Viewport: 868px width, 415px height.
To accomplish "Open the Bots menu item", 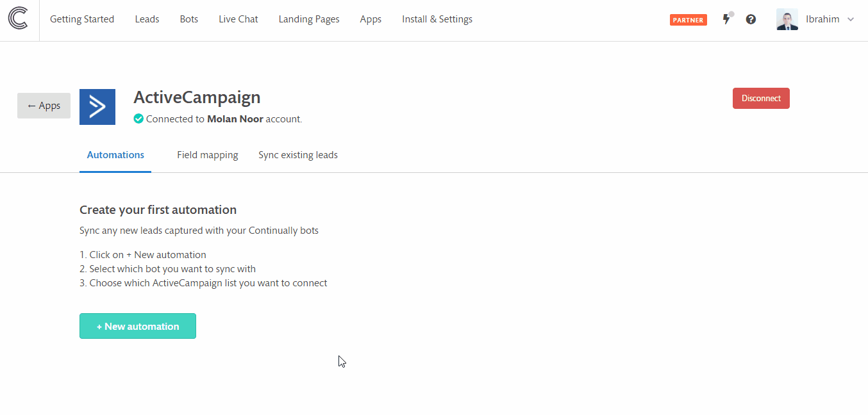I will [x=189, y=19].
